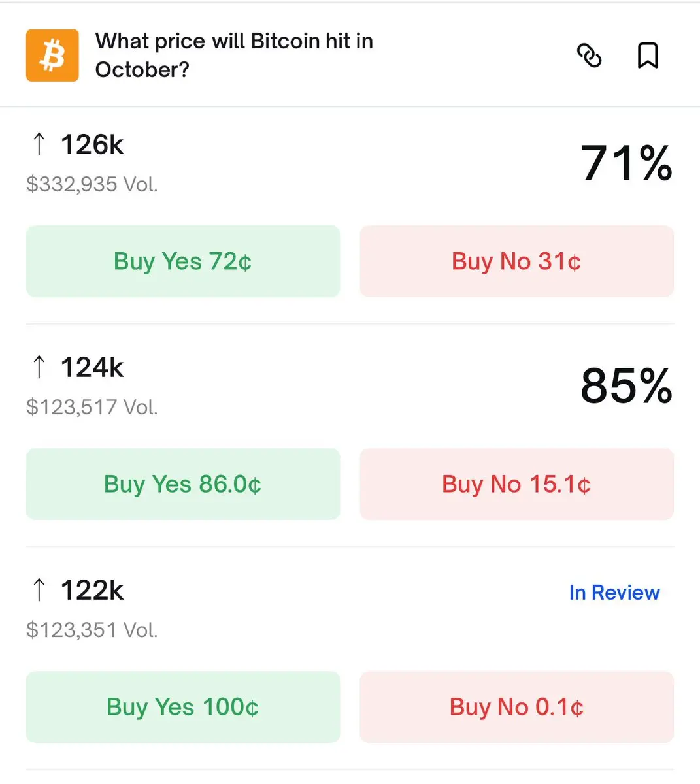
Task: Bookmark this Bitcoin market
Action: [x=647, y=56]
